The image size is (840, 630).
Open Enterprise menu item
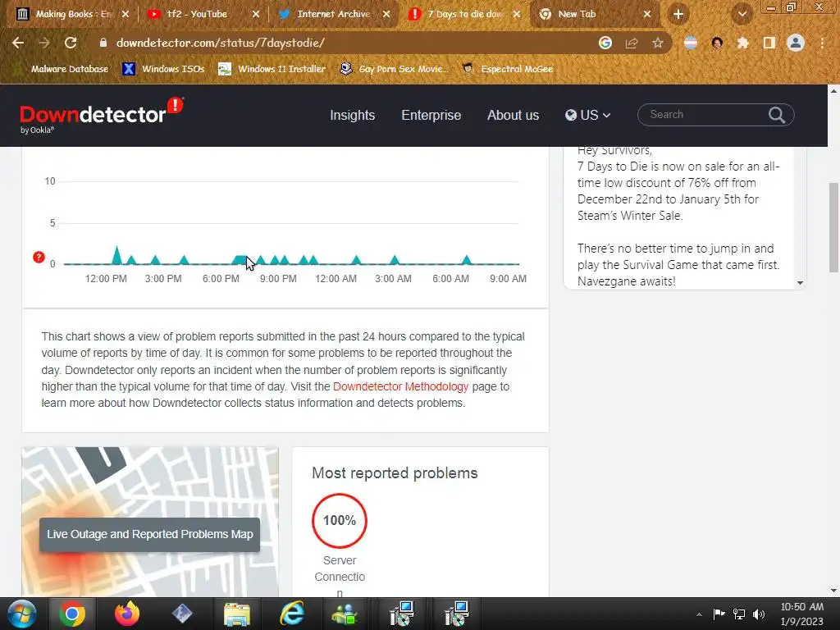point(431,115)
